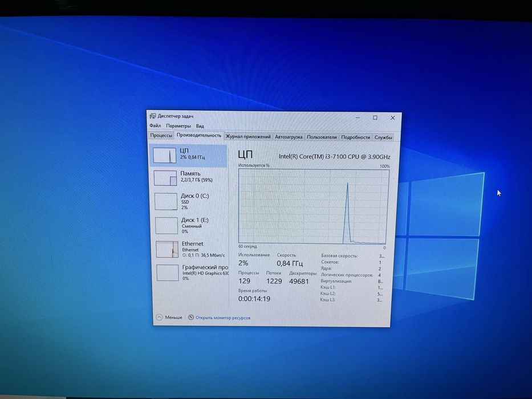Click the Базовая скорость label
Viewport: 532px width, 399px height.
(339, 256)
